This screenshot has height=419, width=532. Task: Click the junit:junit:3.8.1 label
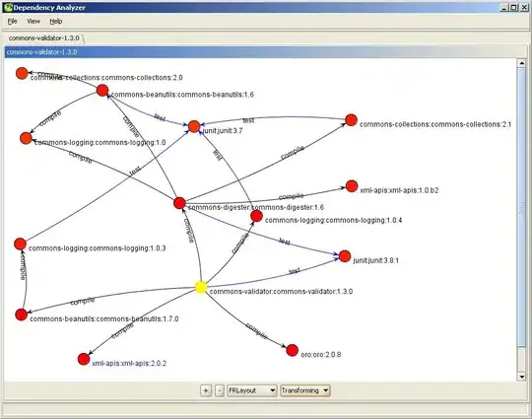(x=376, y=260)
